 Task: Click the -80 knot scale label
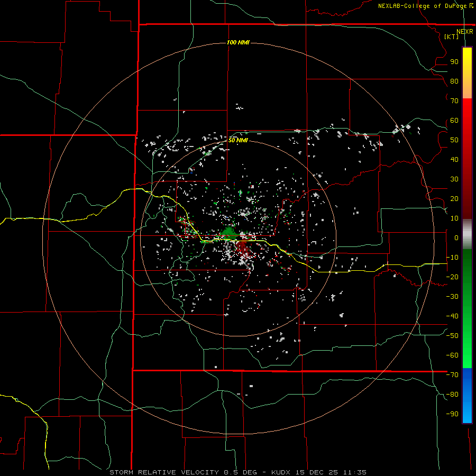(452, 395)
